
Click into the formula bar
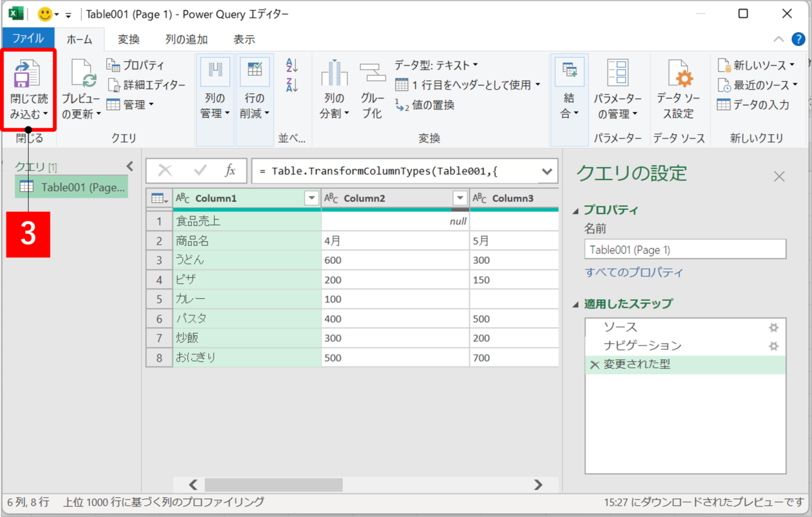(393, 171)
